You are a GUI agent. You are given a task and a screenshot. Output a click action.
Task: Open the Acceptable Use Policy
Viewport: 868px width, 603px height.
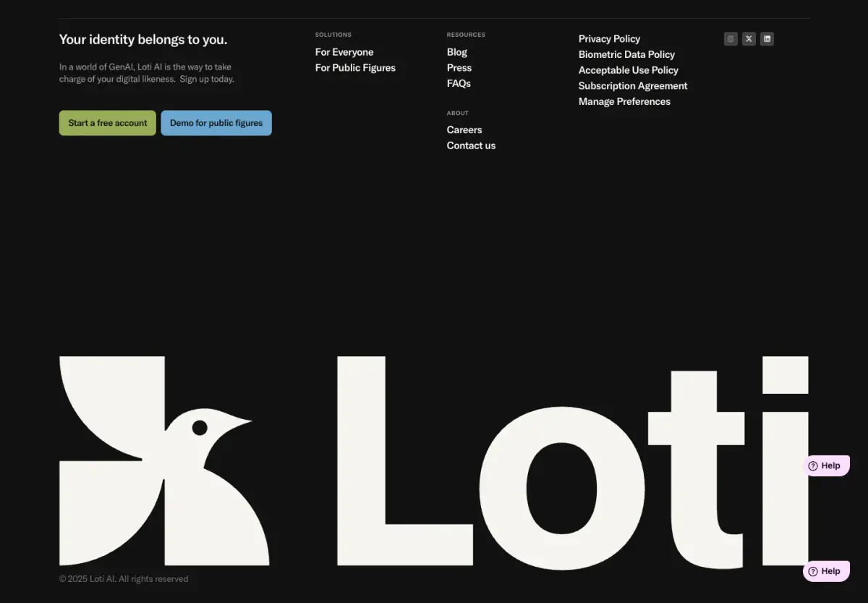[629, 70]
